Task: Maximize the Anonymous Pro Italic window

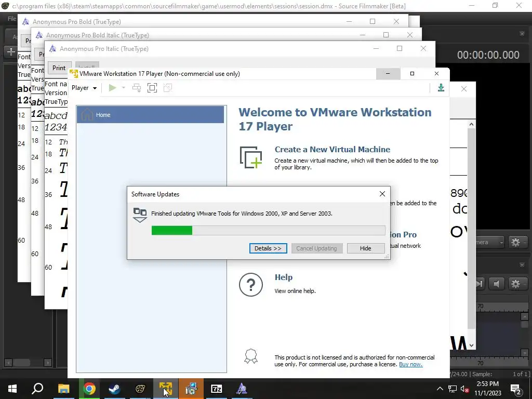Action: click(x=400, y=48)
